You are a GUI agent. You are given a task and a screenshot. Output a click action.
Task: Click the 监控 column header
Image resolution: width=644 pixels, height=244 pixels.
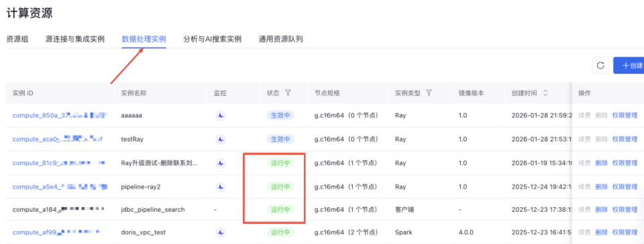pos(220,93)
